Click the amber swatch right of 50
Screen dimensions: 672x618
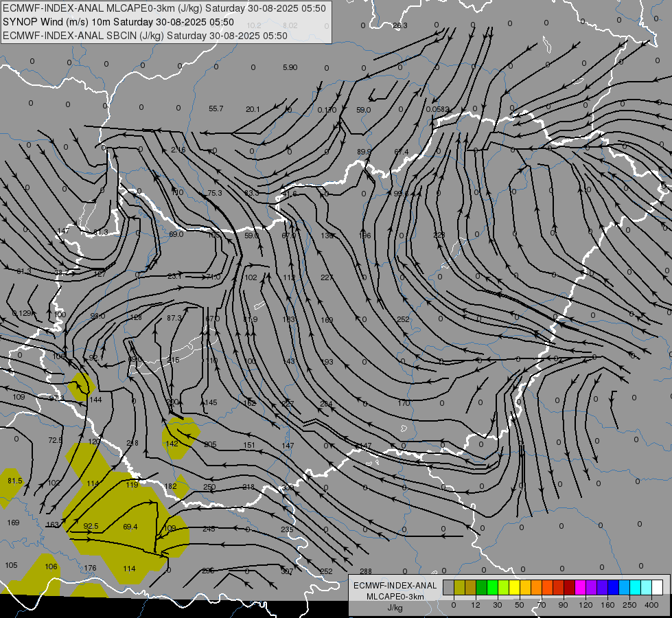525,587
